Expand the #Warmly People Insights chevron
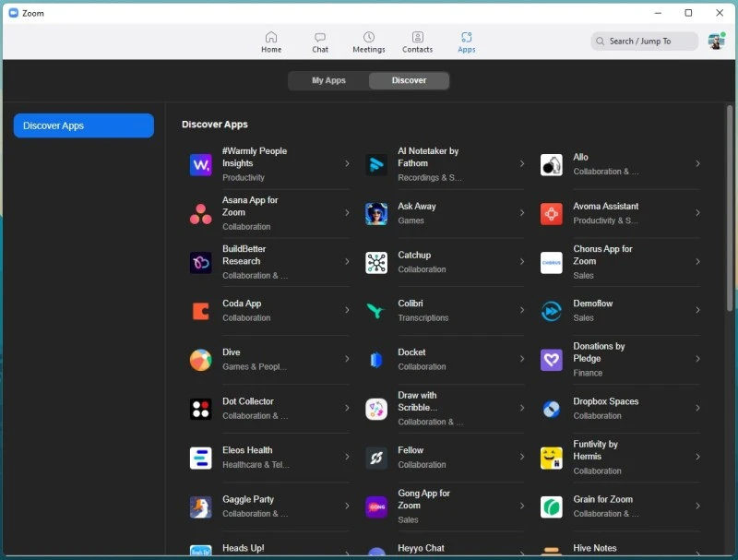 point(347,164)
